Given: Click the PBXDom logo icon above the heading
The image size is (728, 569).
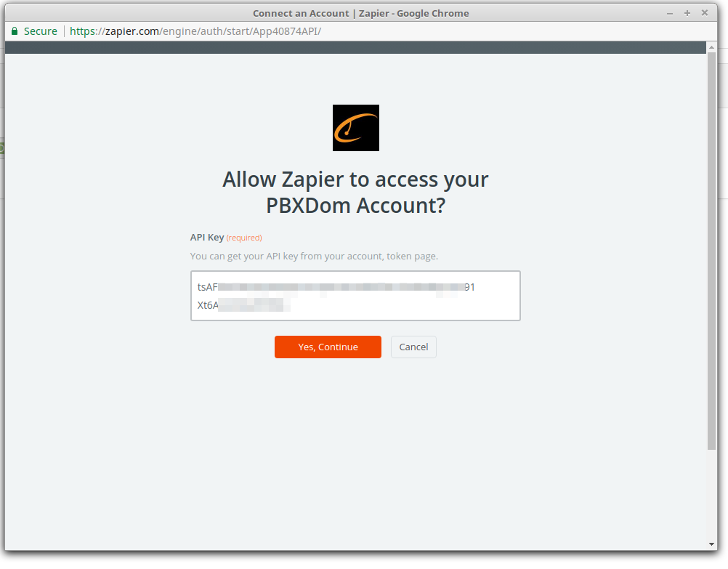Looking at the screenshot, I should point(355,128).
